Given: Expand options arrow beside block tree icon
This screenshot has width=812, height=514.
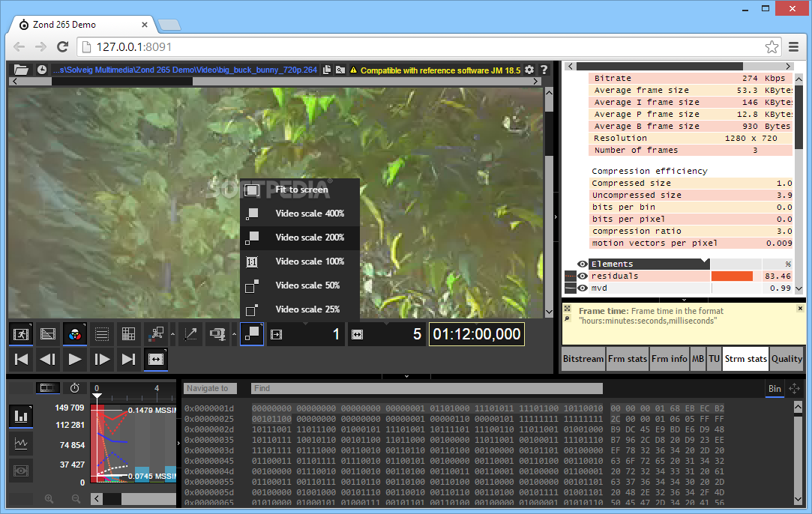Looking at the screenshot, I should click(173, 334).
